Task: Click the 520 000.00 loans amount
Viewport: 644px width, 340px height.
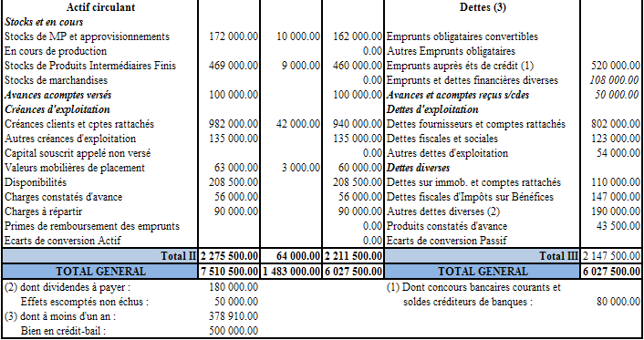Action: point(616,66)
